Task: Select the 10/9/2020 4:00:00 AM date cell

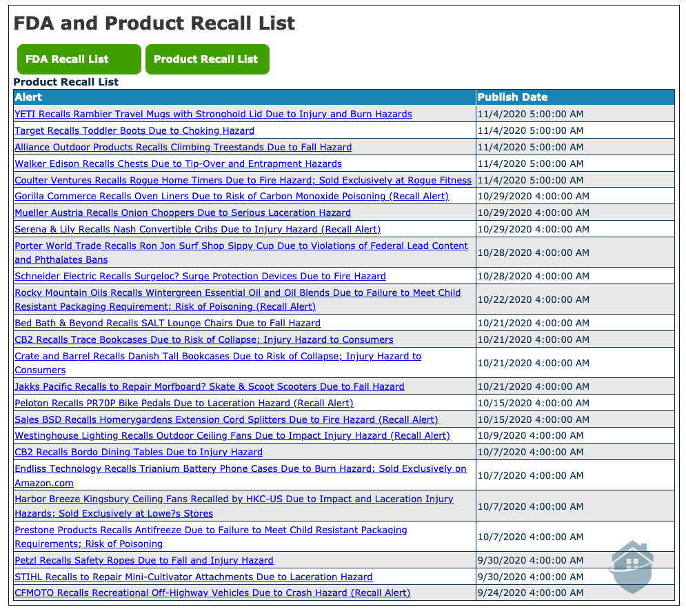Action: [575, 436]
